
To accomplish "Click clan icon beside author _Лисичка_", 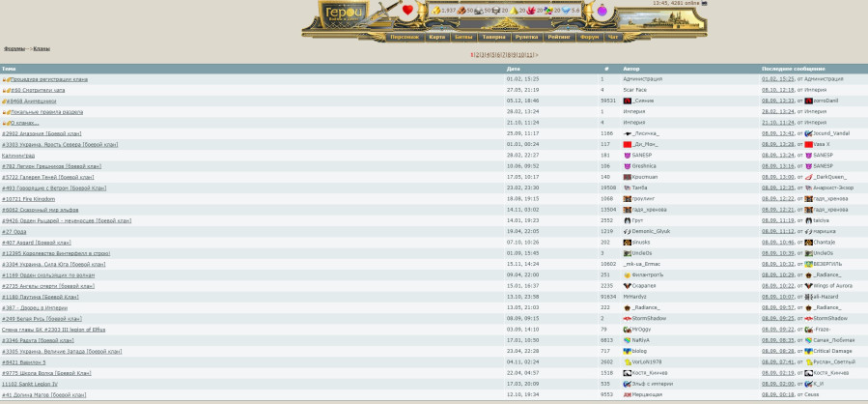I will 628,133.
